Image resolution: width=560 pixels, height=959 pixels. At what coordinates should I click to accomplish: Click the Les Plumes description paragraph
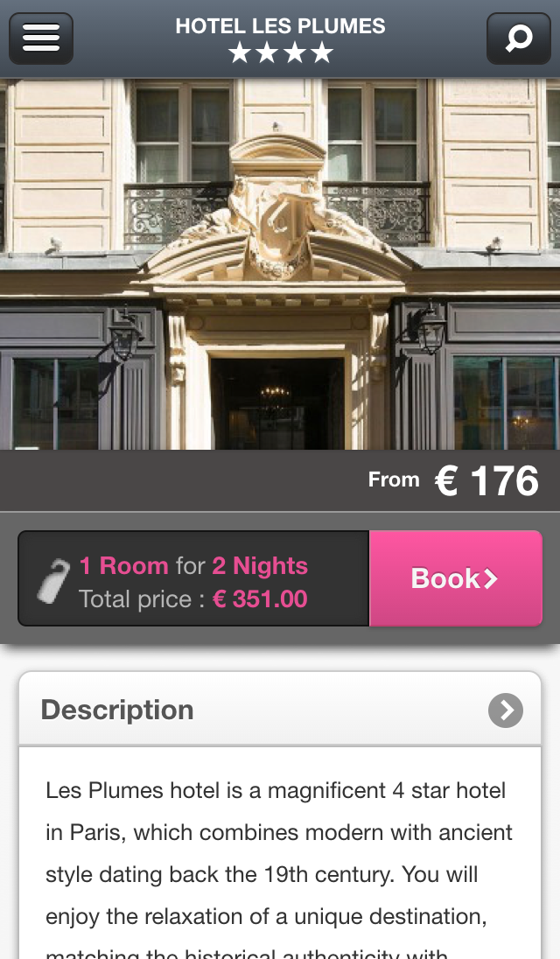pyautogui.click(x=279, y=869)
